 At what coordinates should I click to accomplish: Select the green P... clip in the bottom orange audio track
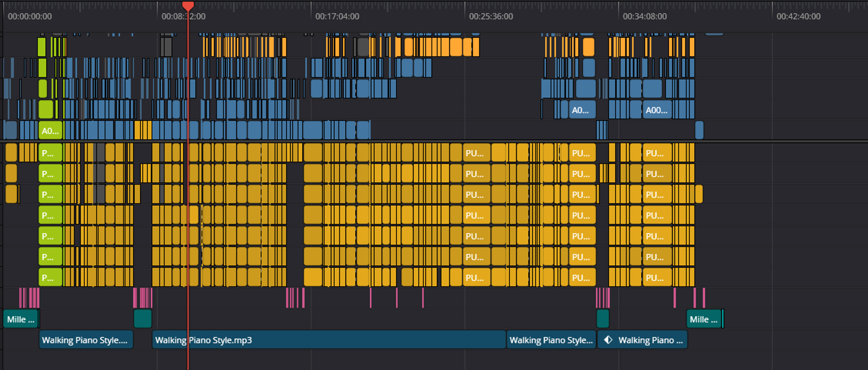pos(51,277)
